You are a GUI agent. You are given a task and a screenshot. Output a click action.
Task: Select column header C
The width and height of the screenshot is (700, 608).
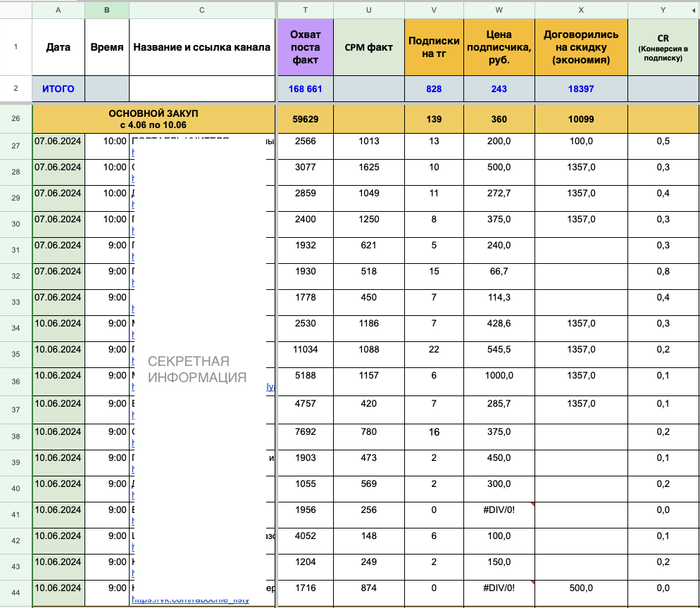(202, 10)
